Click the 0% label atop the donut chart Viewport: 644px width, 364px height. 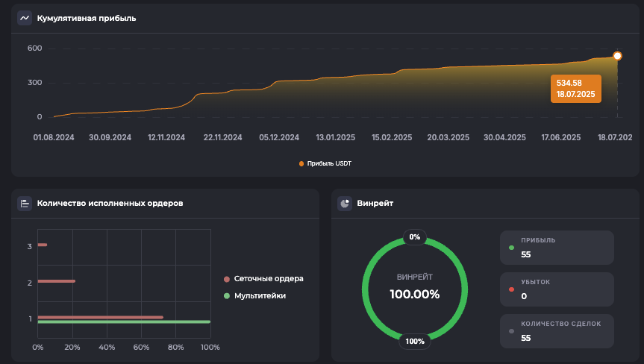coord(415,237)
